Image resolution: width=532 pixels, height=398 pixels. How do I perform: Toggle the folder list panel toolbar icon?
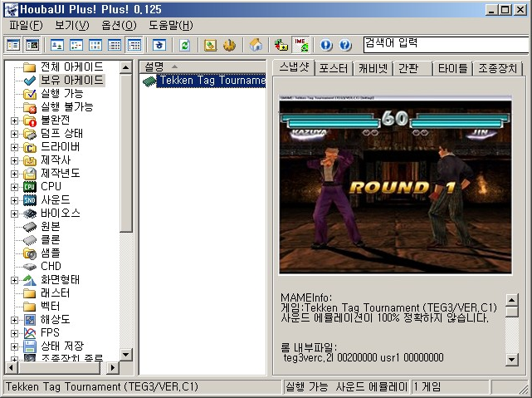(x=13, y=45)
